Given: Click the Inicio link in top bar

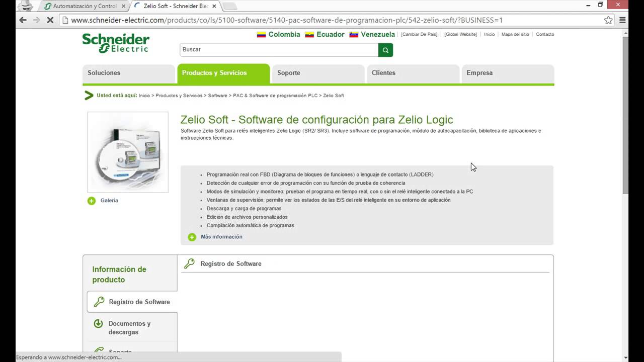Looking at the screenshot, I should point(489,35).
